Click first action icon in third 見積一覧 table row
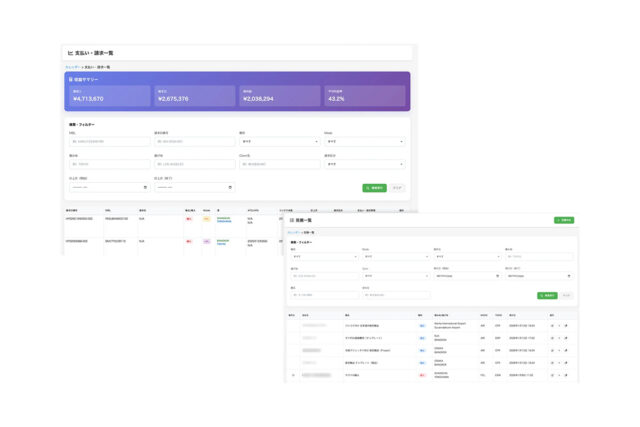 (552, 350)
